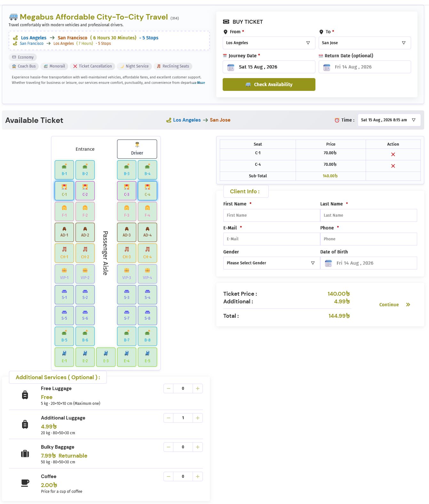Image resolution: width=429 pixels, height=504 pixels.
Task: Open the More description link
Action: [201, 83]
